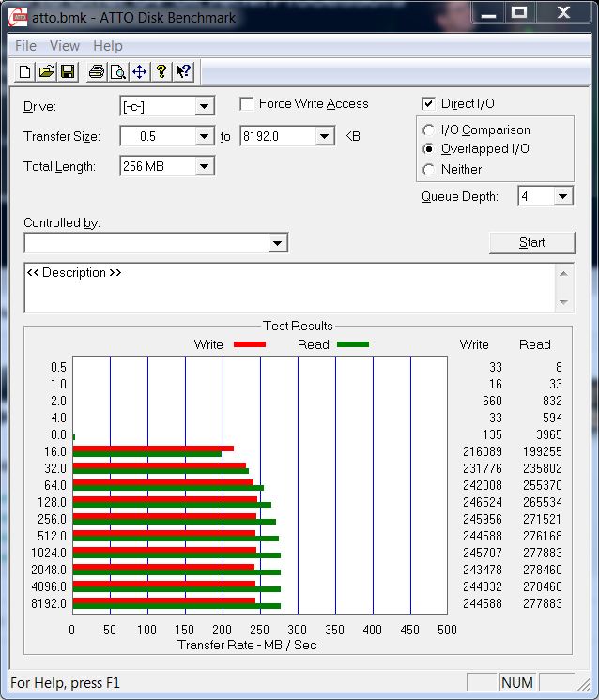The height and width of the screenshot is (700, 599).
Task: Click the window resize grip in status bar
Action: (584, 684)
